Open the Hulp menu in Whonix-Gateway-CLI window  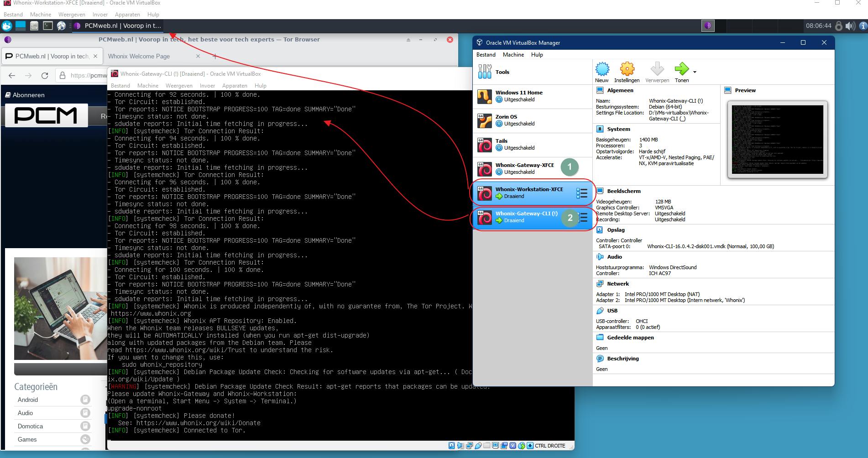[x=261, y=86]
